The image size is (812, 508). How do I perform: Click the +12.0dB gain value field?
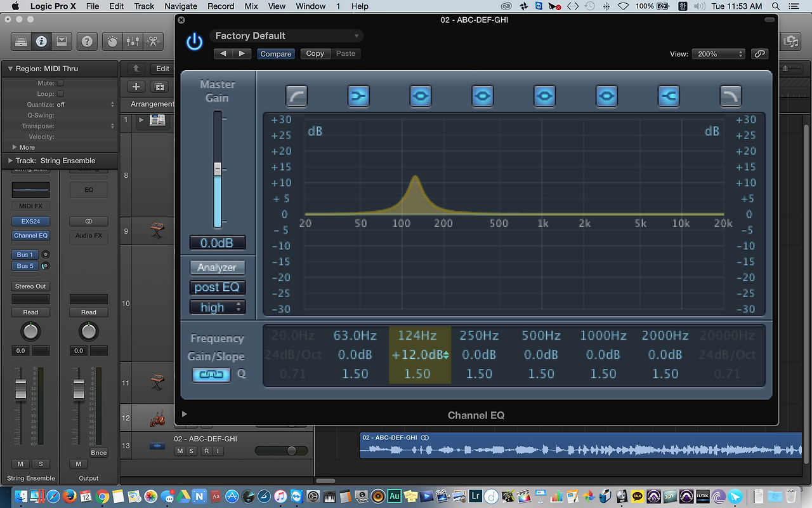420,355
